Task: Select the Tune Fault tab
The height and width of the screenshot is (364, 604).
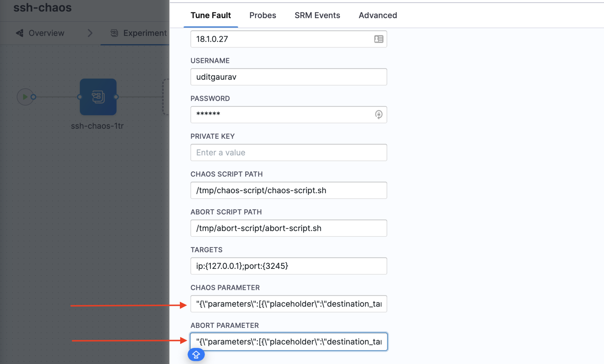Action: [x=211, y=15]
